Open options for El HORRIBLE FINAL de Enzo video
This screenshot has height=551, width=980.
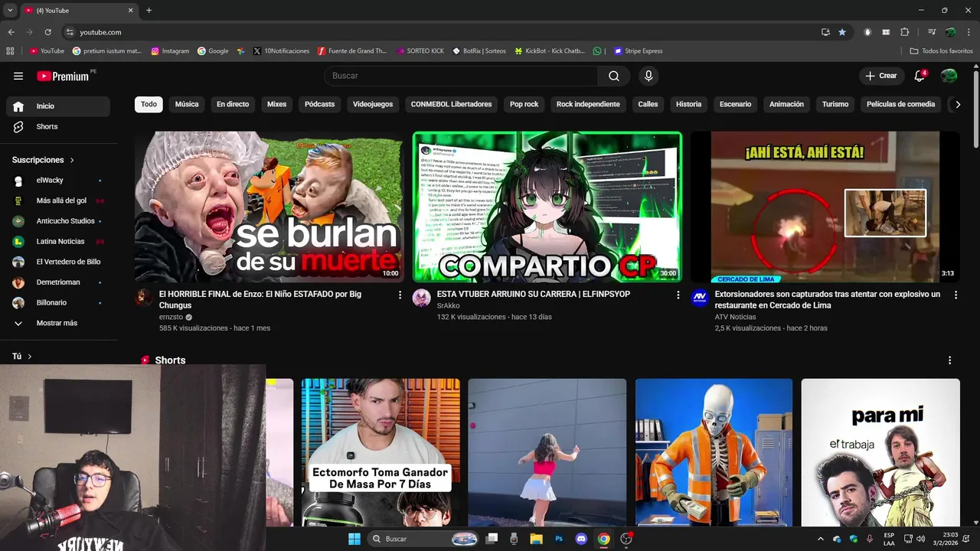400,295
